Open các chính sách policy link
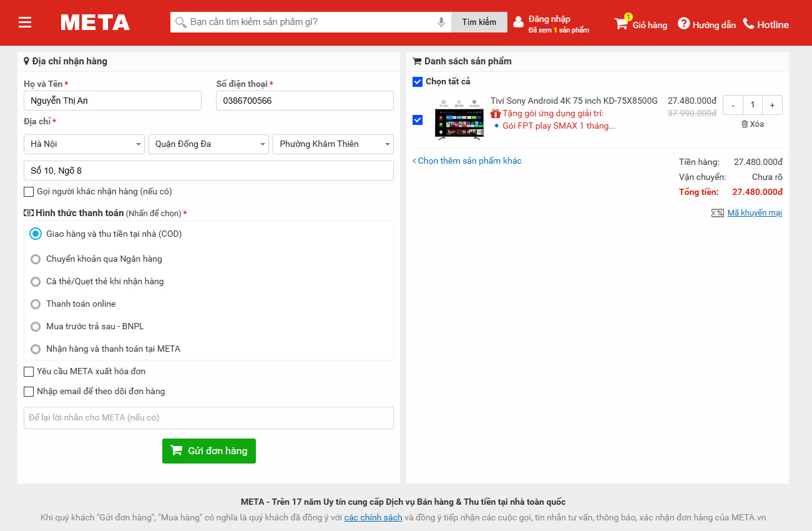 click(373, 517)
